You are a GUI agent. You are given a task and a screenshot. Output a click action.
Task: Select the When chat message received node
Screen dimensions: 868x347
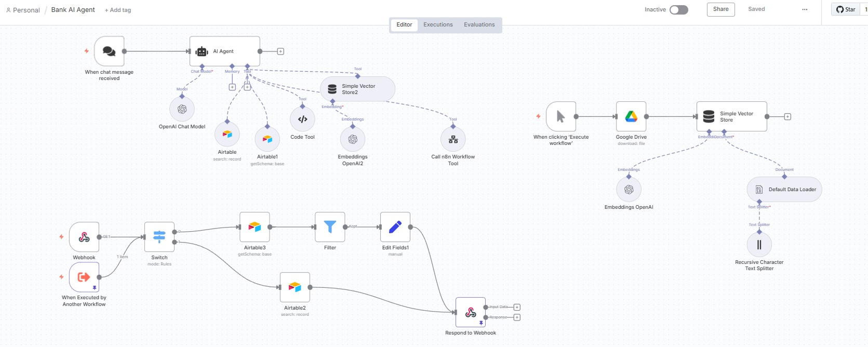pyautogui.click(x=109, y=51)
